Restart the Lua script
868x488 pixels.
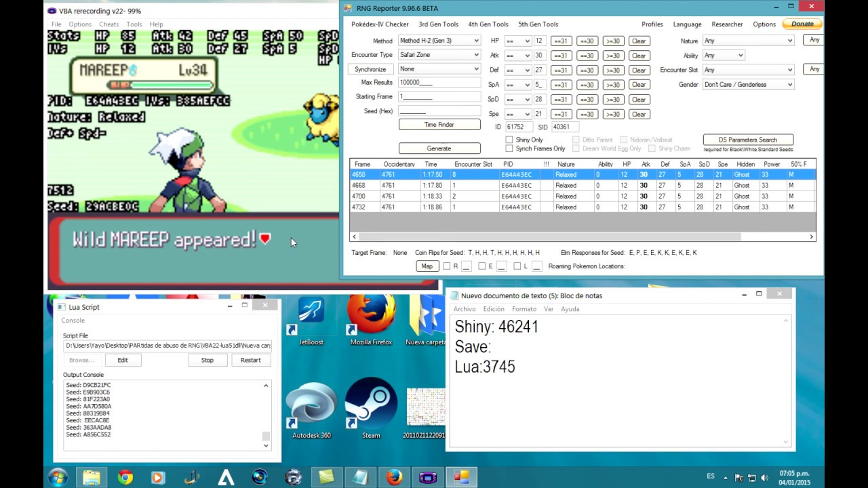250,360
